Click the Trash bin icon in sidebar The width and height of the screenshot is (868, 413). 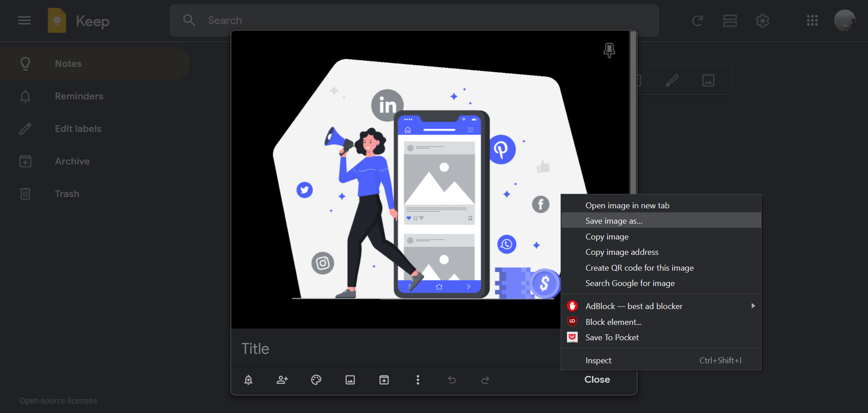tap(25, 194)
